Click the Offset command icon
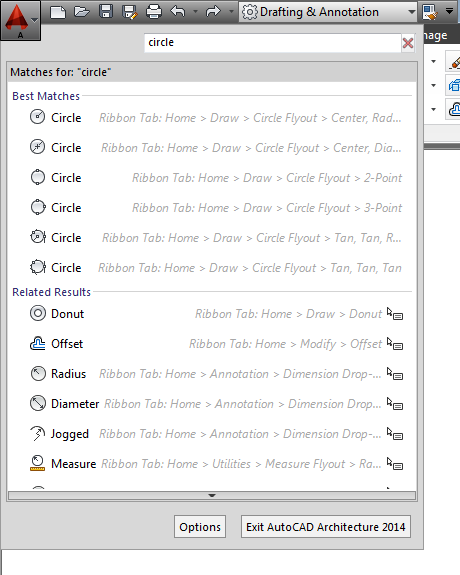 [37, 344]
